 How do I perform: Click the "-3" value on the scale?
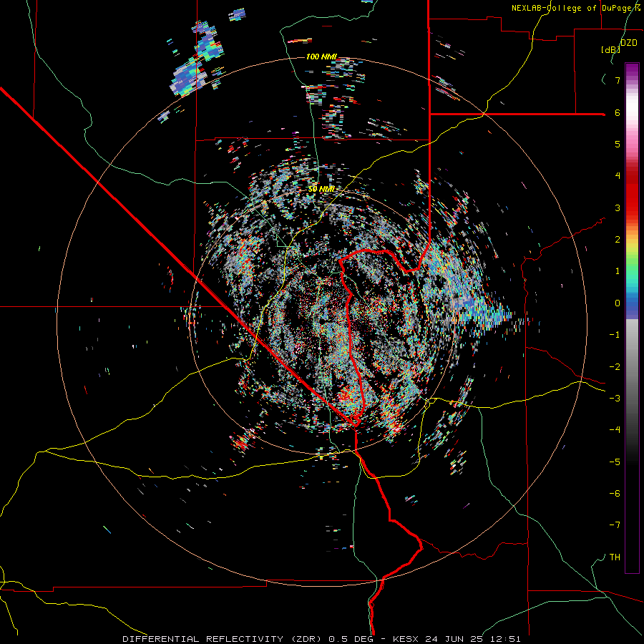(x=615, y=399)
